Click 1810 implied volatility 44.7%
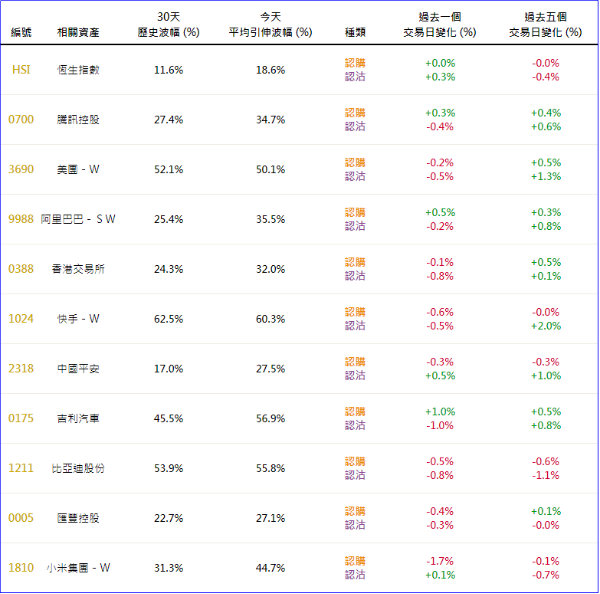This screenshot has width=600, height=594. click(271, 568)
